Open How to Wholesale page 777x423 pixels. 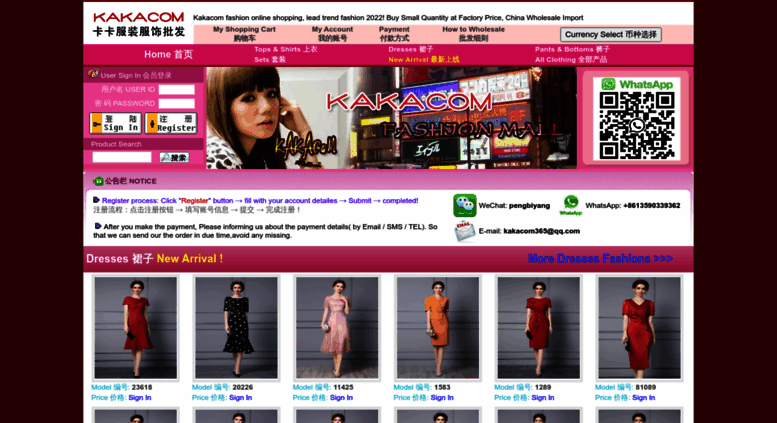(x=473, y=34)
